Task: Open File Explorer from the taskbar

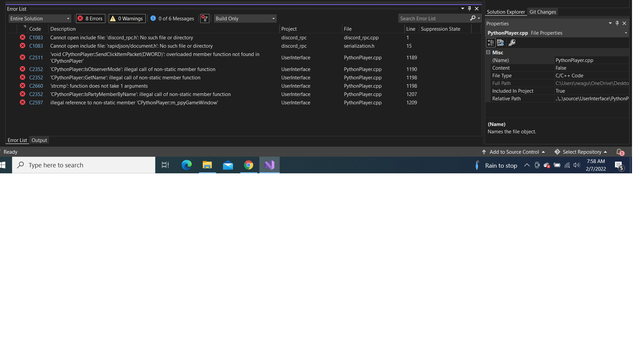Action: point(207,165)
